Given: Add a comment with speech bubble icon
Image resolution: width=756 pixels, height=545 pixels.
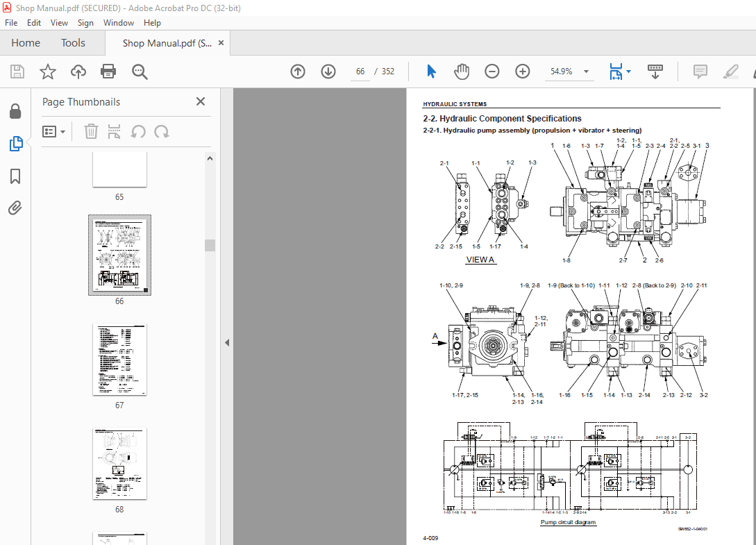Looking at the screenshot, I should [x=700, y=72].
